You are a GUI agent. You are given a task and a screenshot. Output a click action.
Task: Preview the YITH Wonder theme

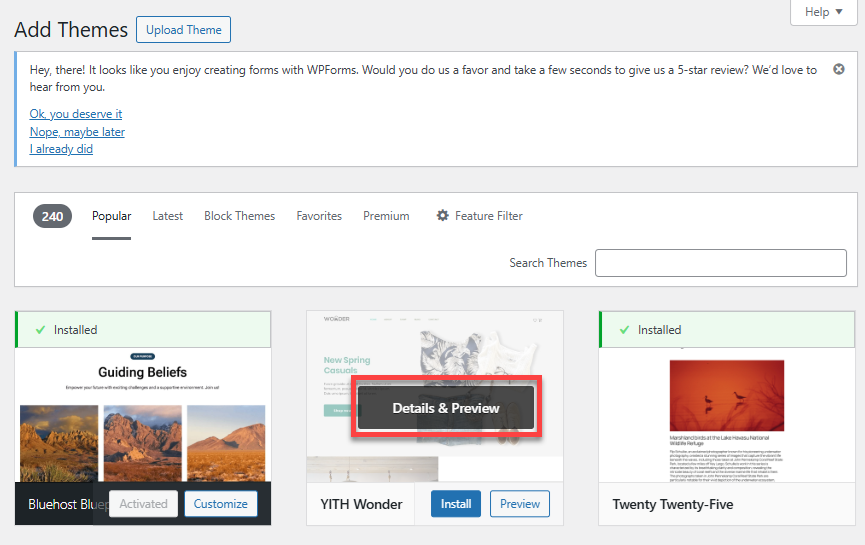(520, 504)
